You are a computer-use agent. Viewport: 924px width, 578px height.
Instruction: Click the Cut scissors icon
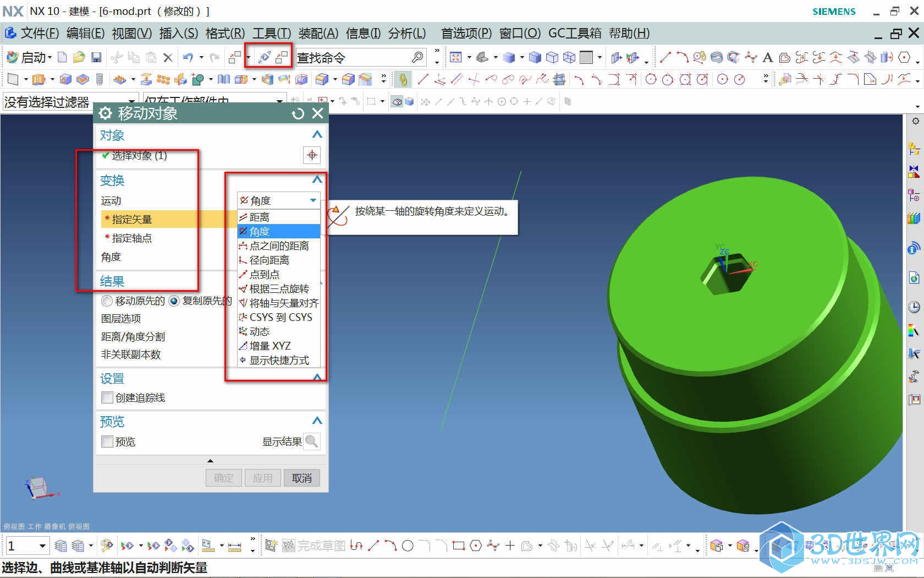tap(116, 57)
